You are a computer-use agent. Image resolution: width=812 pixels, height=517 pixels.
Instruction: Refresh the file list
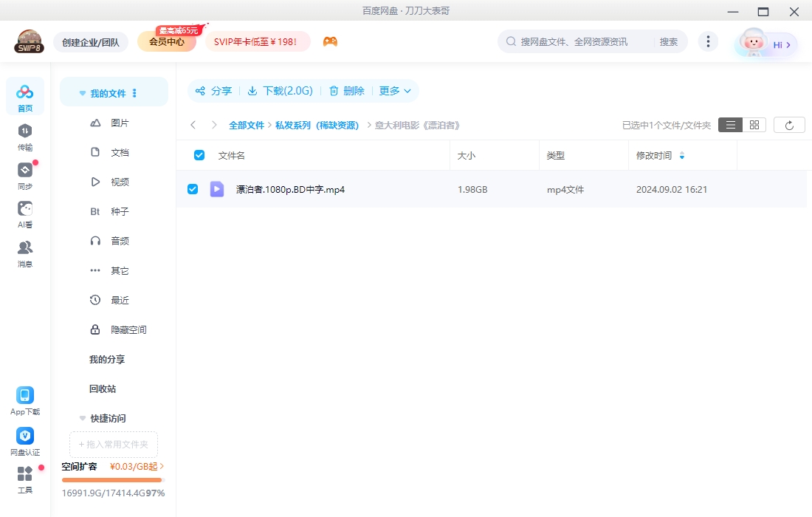tap(789, 126)
